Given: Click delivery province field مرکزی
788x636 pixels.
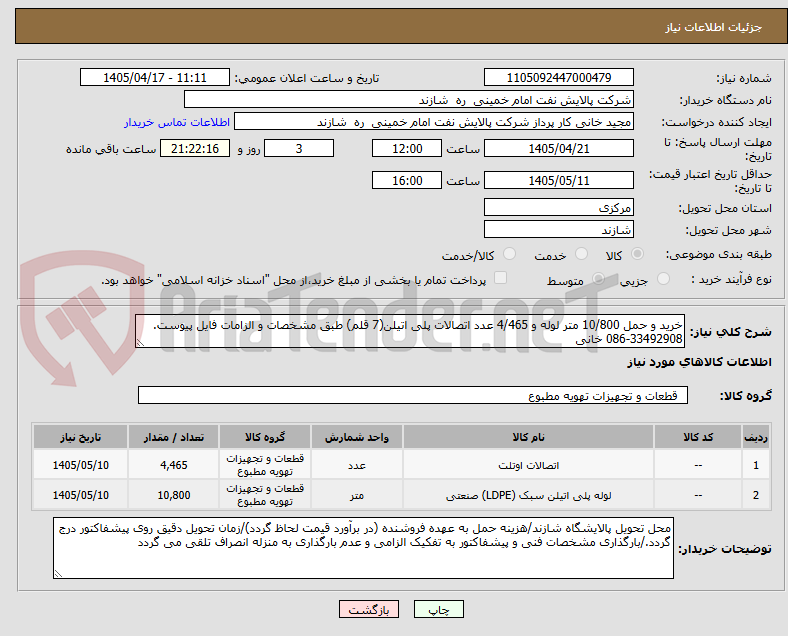Looking at the screenshot, I should click(x=558, y=207).
